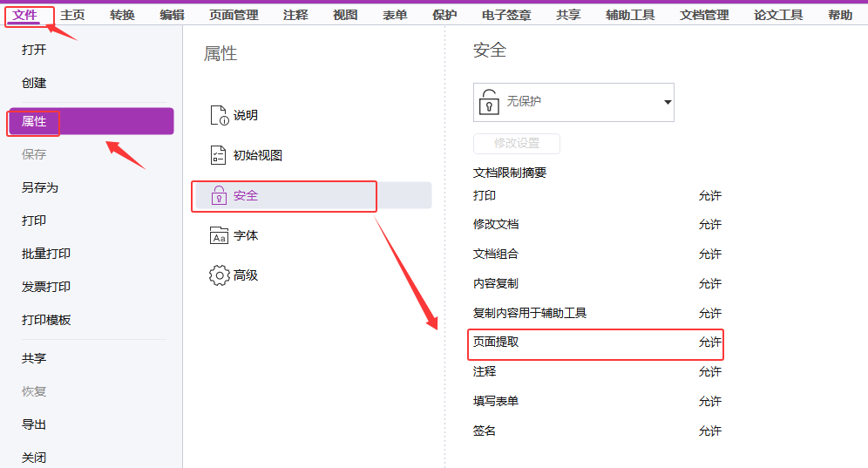Open the 页面管理 tab
Image resolution: width=868 pixels, height=468 pixels.
[x=234, y=15]
